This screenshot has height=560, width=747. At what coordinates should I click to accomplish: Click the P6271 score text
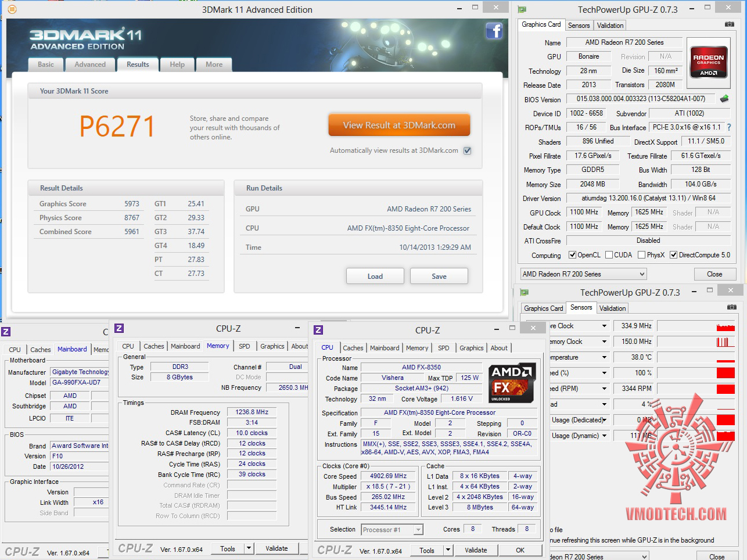pos(117,126)
